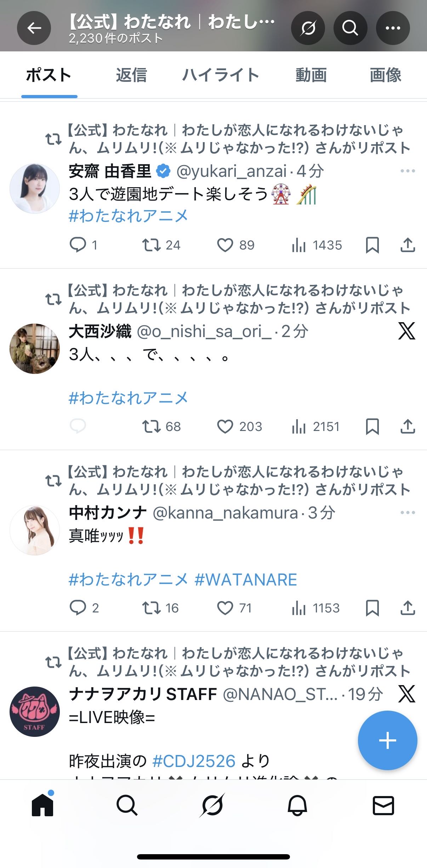The height and width of the screenshot is (868, 427).
Task: Open more options on 中村カンナ's post
Action: (x=408, y=513)
